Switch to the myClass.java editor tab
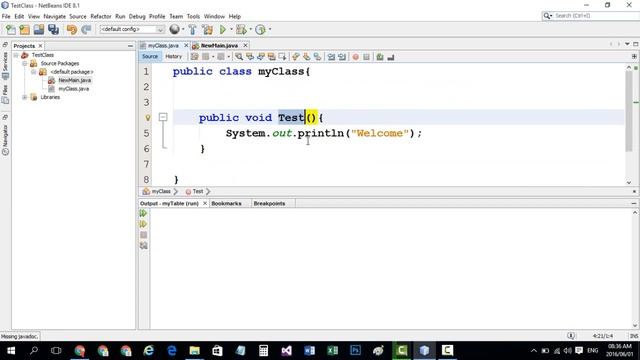Image resolution: width=640 pixels, height=360 pixels. (163, 46)
